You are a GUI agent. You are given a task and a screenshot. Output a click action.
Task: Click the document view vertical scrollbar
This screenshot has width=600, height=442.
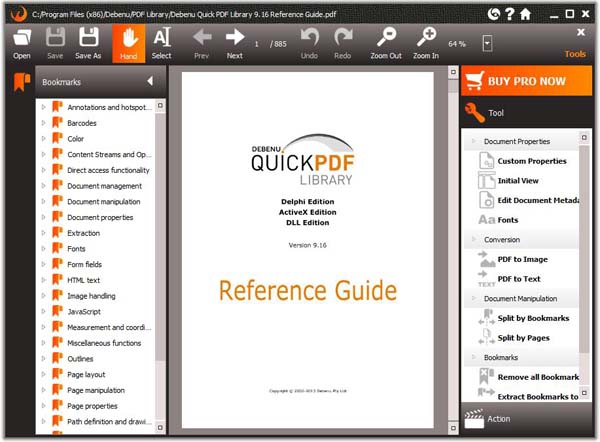(x=453, y=250)
